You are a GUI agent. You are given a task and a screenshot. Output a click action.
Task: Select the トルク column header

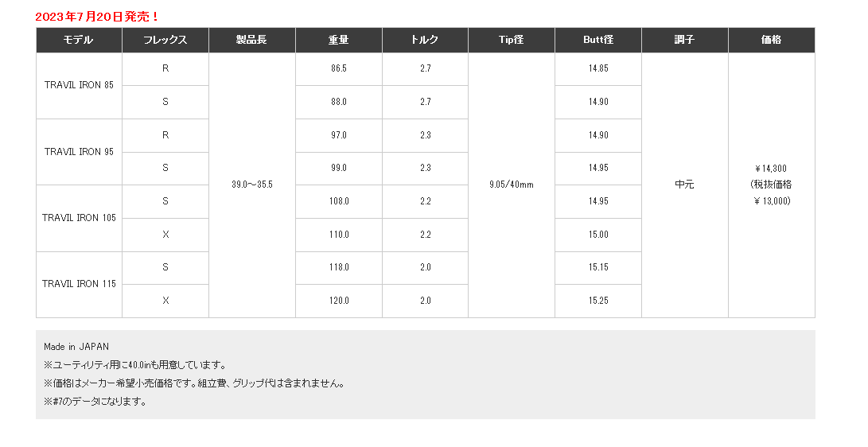pos(425,40)
